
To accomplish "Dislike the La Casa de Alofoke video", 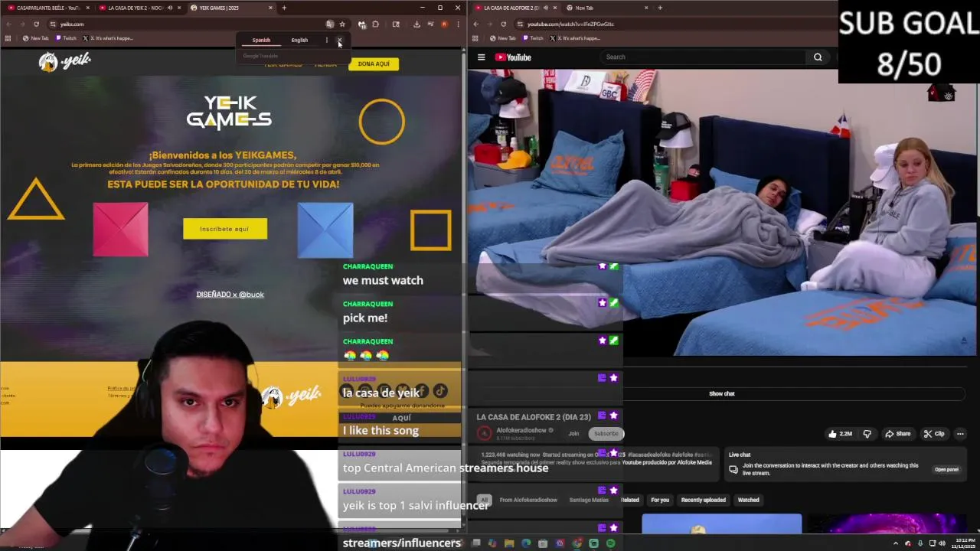I will pos(867,434).
